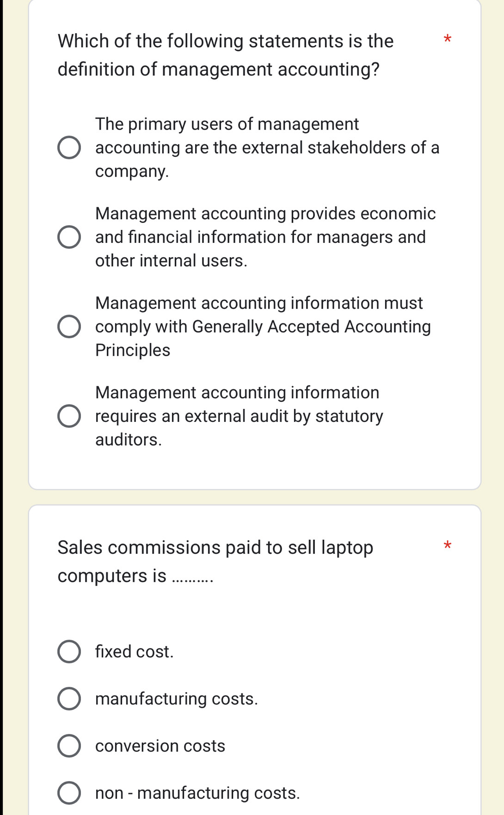
Task: Click the text 'The primary users of management'
Action: (227, 124)
